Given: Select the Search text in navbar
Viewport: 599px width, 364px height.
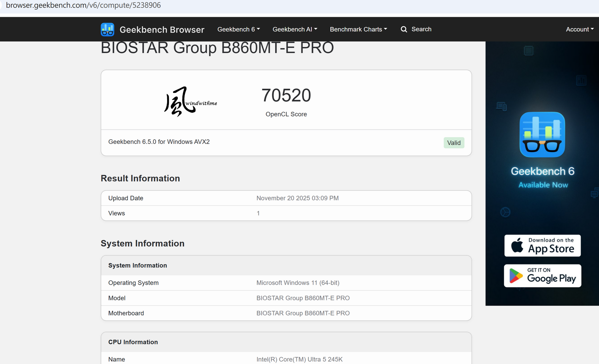Looking at the screenshot, I should tap(421, 29).
